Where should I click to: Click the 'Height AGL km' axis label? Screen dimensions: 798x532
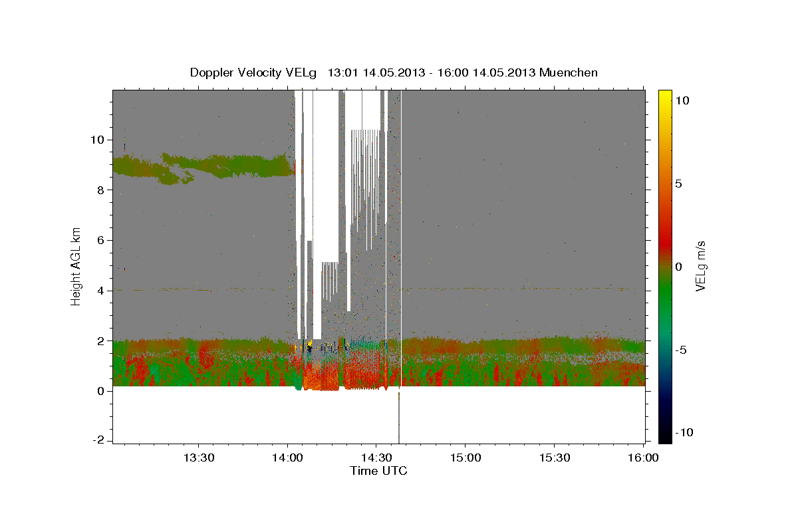point(76,266)
